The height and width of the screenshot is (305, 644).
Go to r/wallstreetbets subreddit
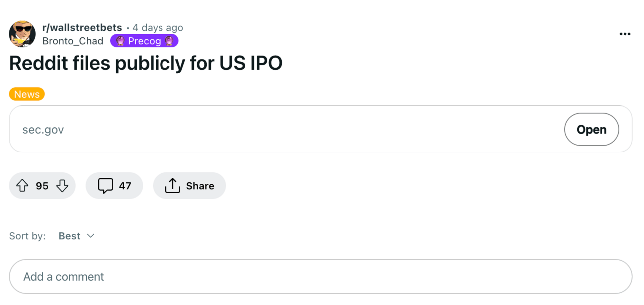82,28
